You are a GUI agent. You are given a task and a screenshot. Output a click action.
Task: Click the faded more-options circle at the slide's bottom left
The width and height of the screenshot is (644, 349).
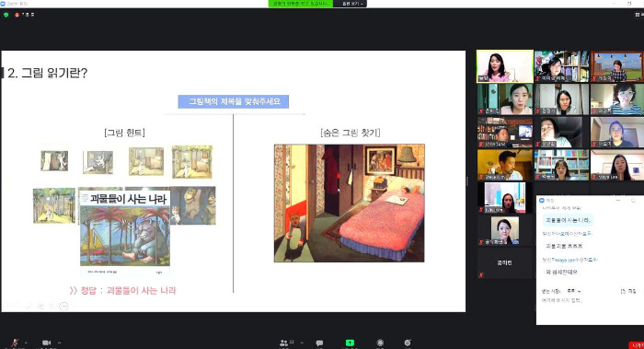63,306
